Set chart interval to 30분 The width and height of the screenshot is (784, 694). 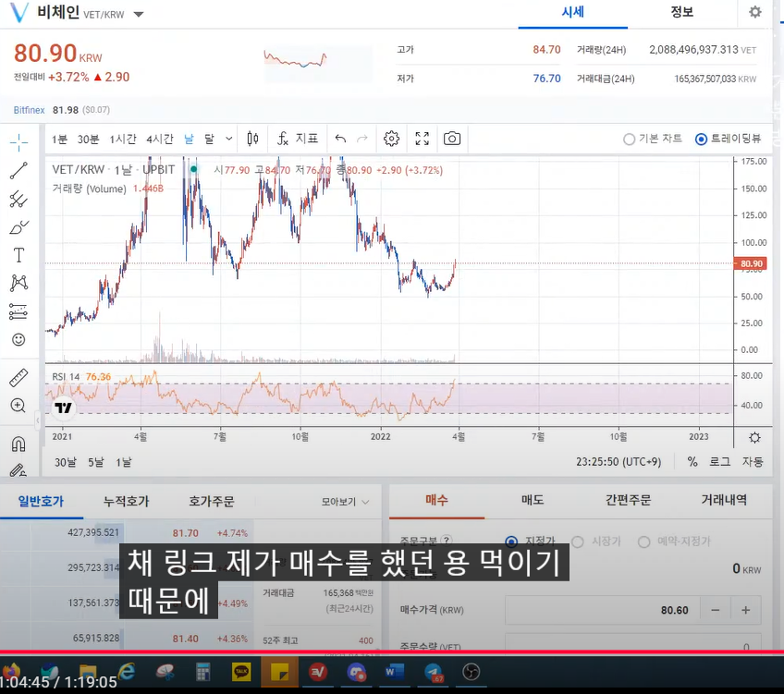(88, 139)
